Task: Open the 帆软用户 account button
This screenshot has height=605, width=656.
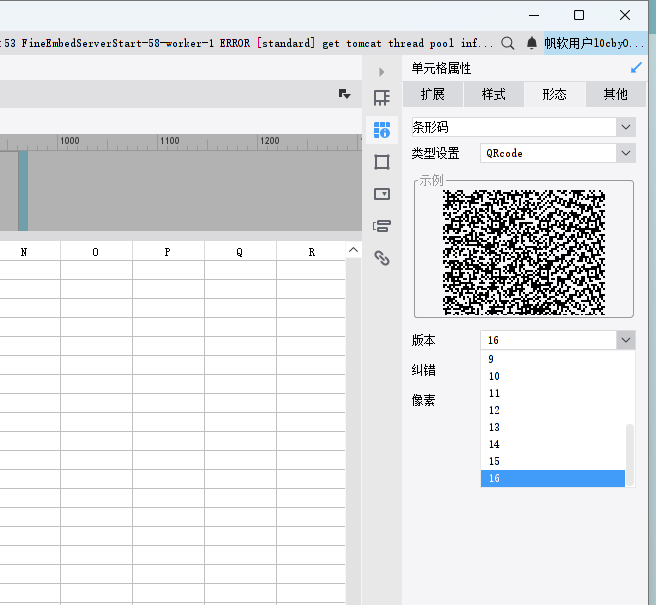Action: pos(595,43)
